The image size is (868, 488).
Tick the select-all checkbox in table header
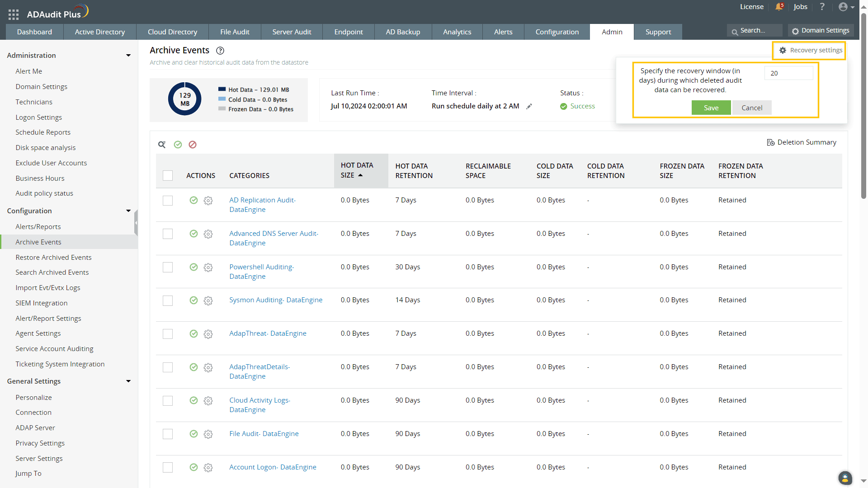[x=168, y=176]
